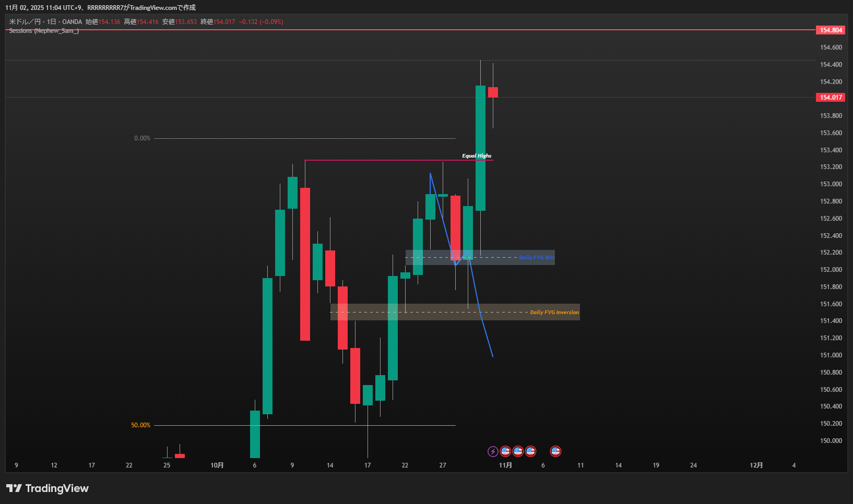Image resolution: width=853 pixels, height=504 pixels.
Task: Click the 10月 label on the time axis
Action: (x=217, y=465)
